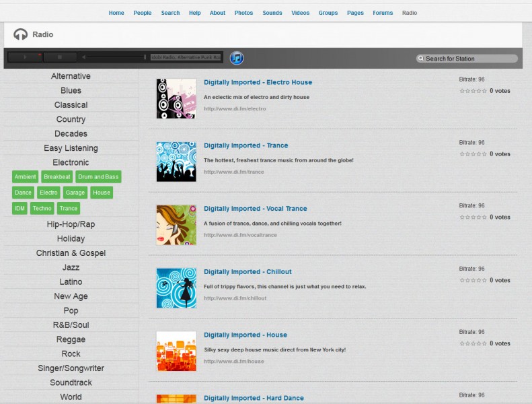The height and width of the screenshot is (404, 532).
Task: Expand the Blues genre
Action: click(x=71, y=90)
